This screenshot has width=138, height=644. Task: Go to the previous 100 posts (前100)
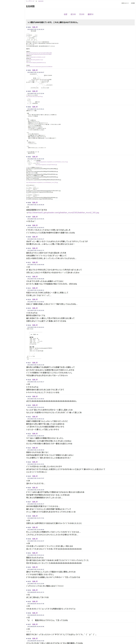73,14
